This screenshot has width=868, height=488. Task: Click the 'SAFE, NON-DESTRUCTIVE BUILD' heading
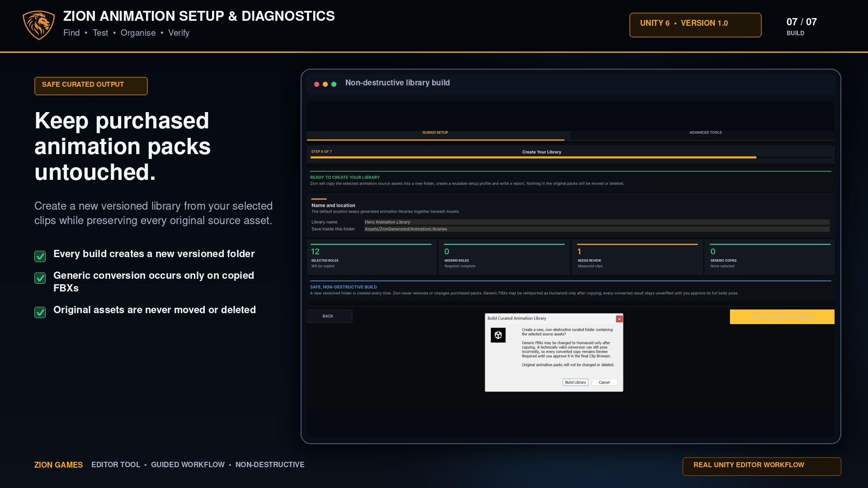click(x=344, y=287)
